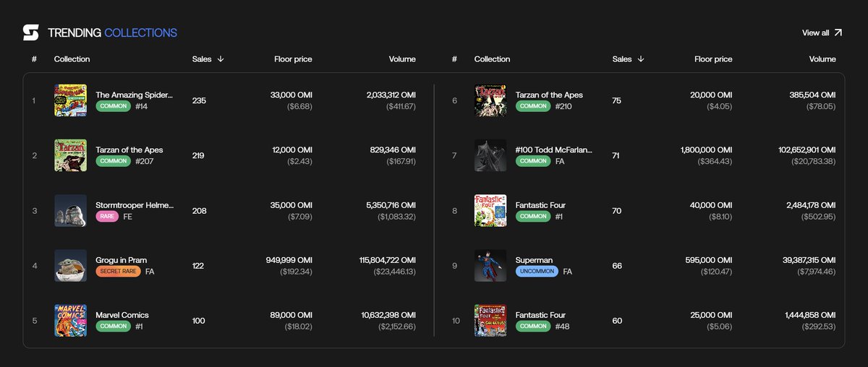Select Fantastic Four title in row 10
This screenshot has height=367, width=868.
540,314
